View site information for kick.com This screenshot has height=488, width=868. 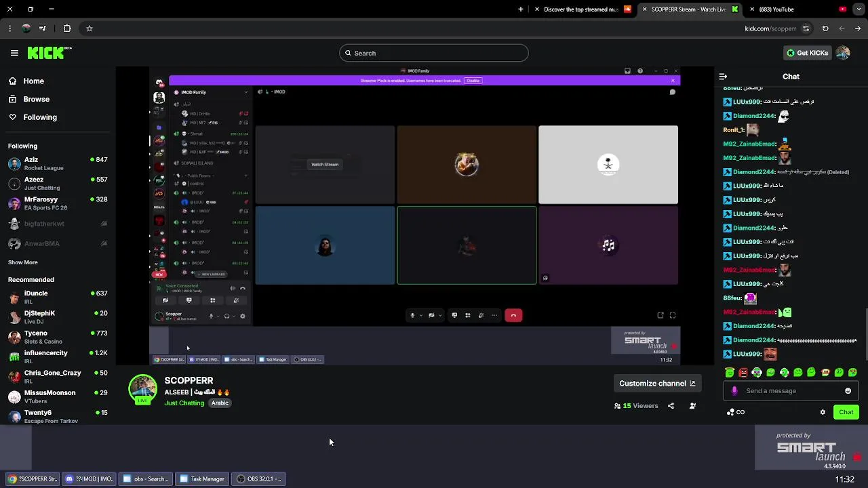click(x=806, y=28)
